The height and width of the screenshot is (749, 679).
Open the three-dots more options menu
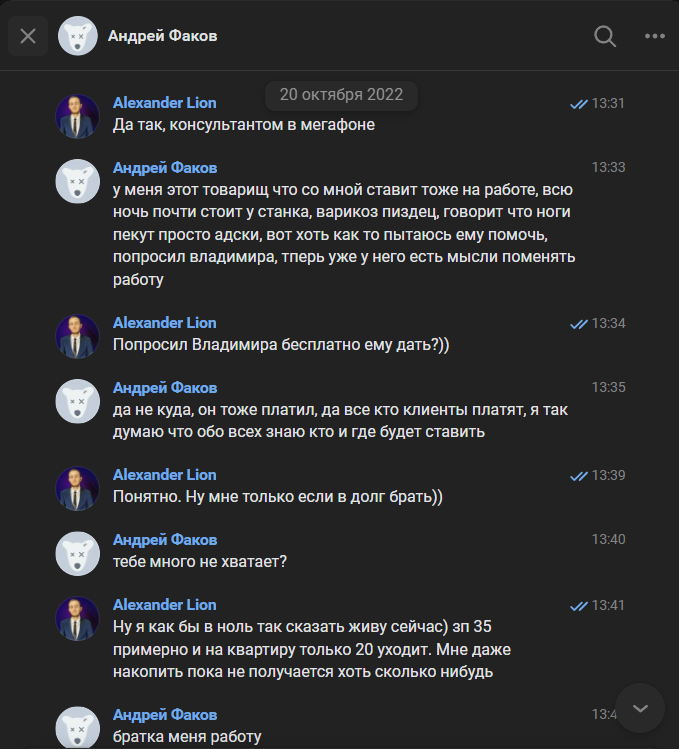tap(655, 36)
